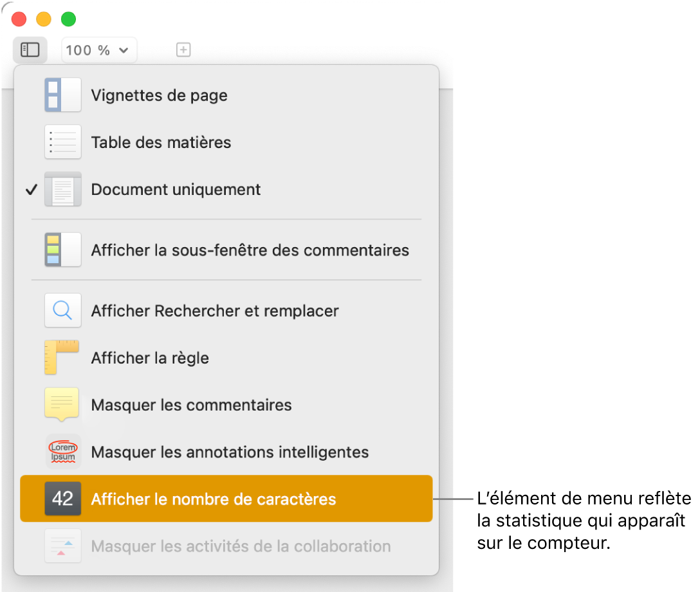Click the Document uniquement page icon
This screenshot has width=700, height=592.
62,189
